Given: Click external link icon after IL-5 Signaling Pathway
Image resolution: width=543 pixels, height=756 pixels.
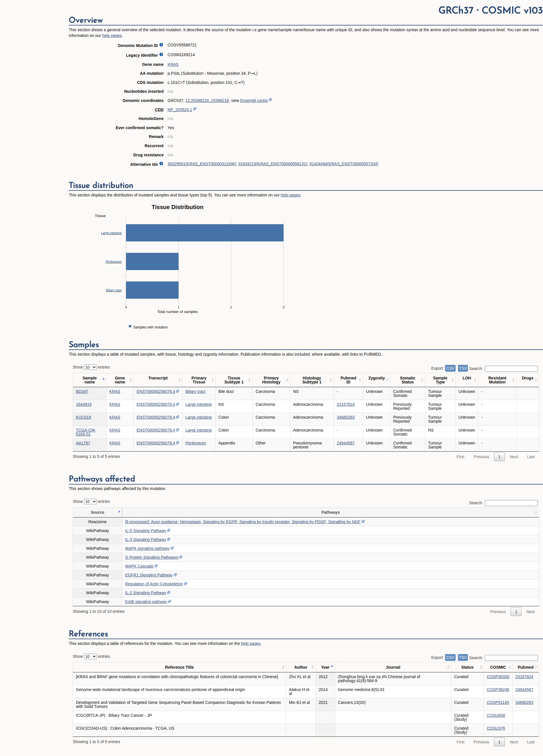Looking at the screenshot, I should (169, 530).
